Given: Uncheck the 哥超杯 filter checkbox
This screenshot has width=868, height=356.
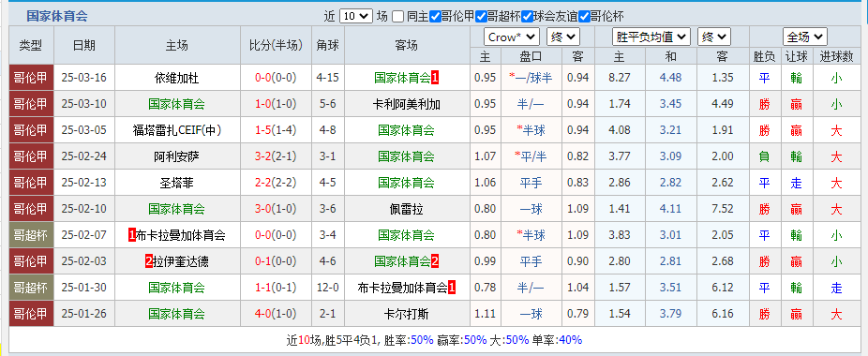Looking at the screenshot, I should point(481,17).
